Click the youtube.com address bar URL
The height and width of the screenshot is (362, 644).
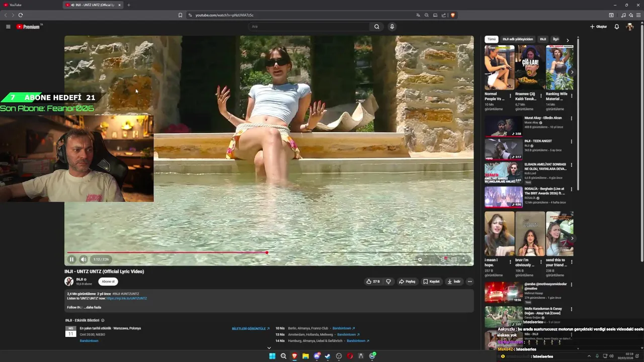(x=224, y=15)
